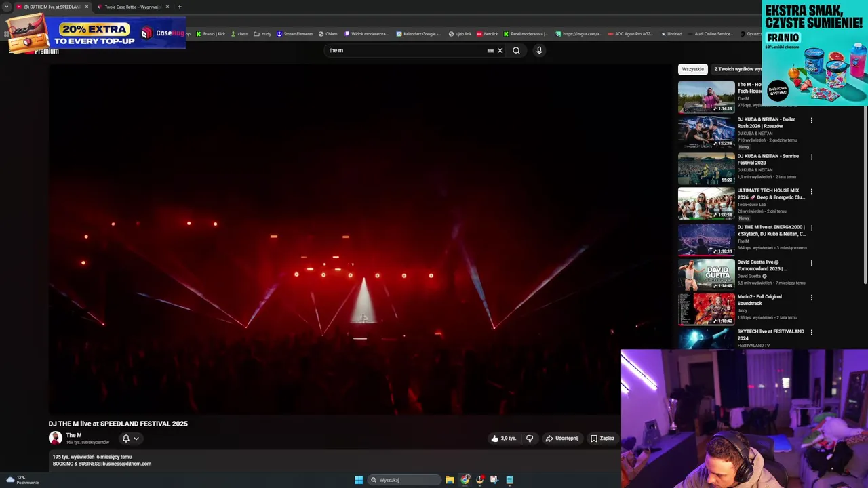Screen dimensions: 868x488
Task: Click the Udostępnij share button
Action: click(561, 439)
